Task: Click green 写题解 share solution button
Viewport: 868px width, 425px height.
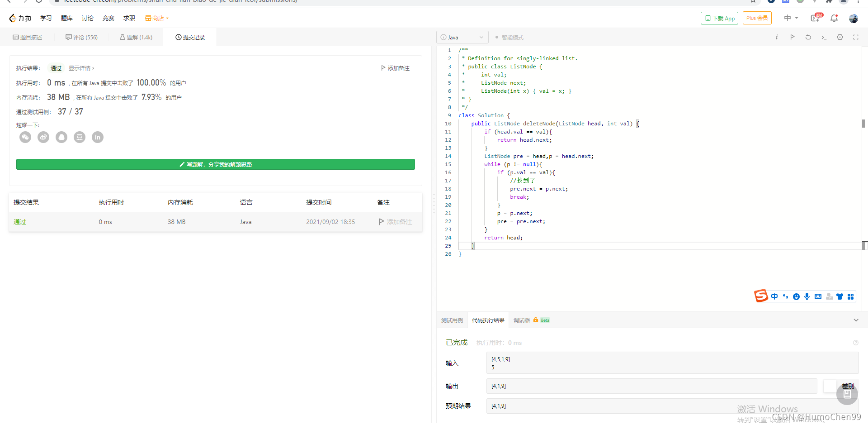Action: pyautogui.click(x=216, y=164)
